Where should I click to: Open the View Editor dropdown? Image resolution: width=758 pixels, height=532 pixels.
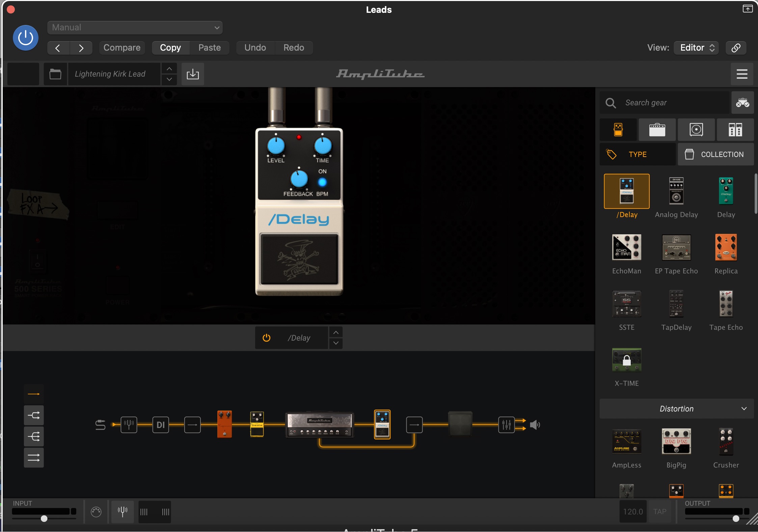coord(696,48)
